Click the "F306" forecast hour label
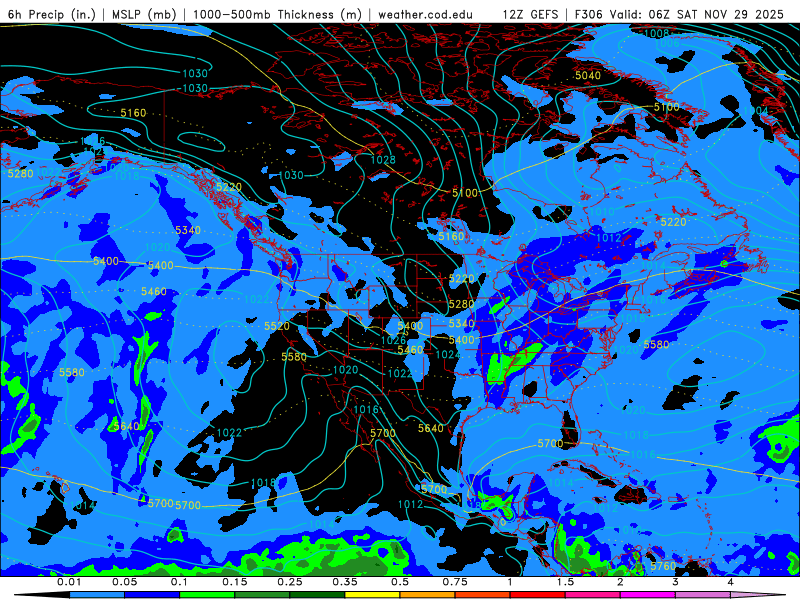The height and width of the screenshot is (600, 800). [588, 14]
